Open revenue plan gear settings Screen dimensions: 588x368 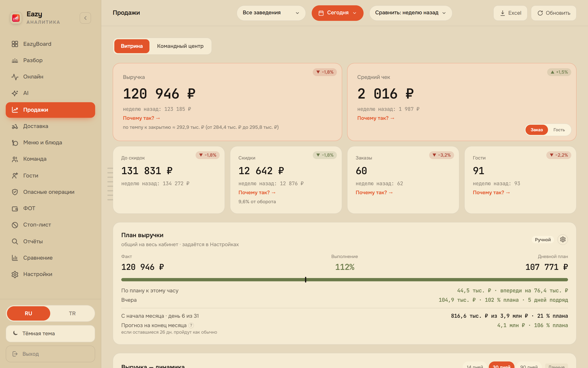tap(563, 239)
